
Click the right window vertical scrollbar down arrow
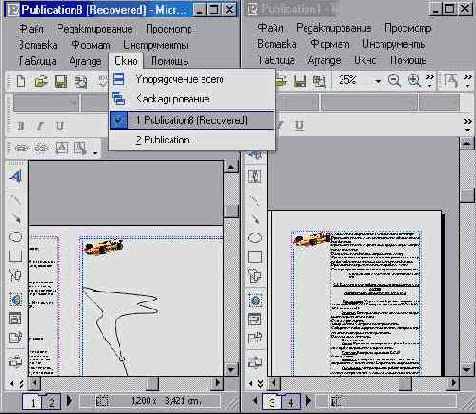tap(467, 370)
